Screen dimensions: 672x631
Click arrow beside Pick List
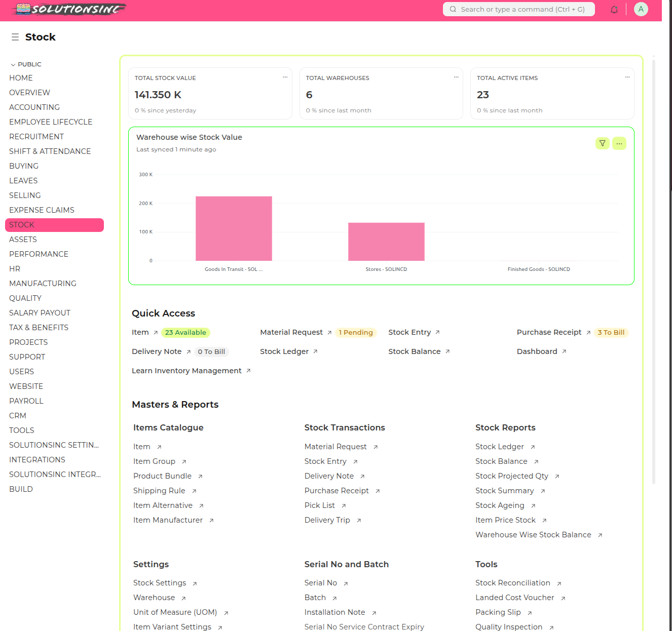click(344, 506)
